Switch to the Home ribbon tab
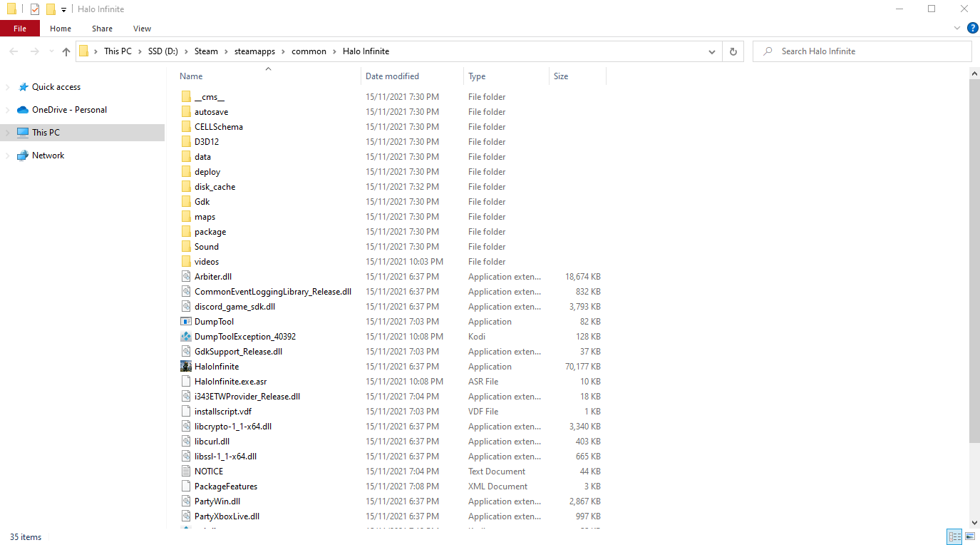The height and width of the screenshot is (545, 980). [x=61, y=29]
